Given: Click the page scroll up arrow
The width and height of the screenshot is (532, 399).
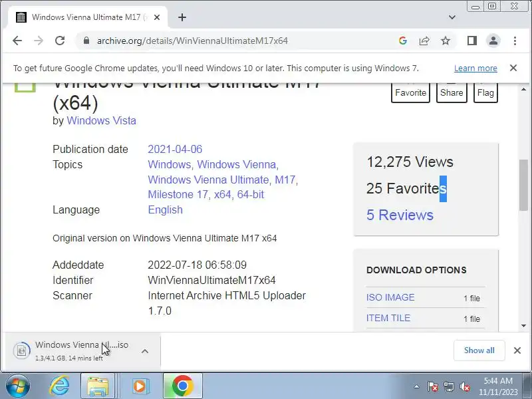Looking at the screenshot, I should pyautogui.click(x=523, y=90).
